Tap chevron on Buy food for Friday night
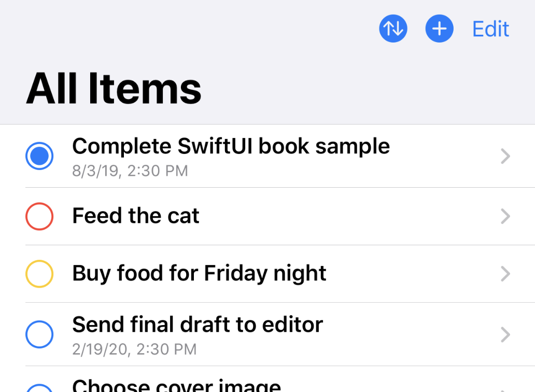Viewport: 535px width, 392px height. 505,274
